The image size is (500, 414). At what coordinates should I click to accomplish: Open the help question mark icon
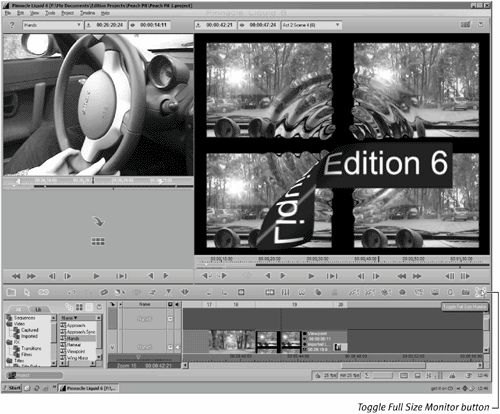coord(12,25)
